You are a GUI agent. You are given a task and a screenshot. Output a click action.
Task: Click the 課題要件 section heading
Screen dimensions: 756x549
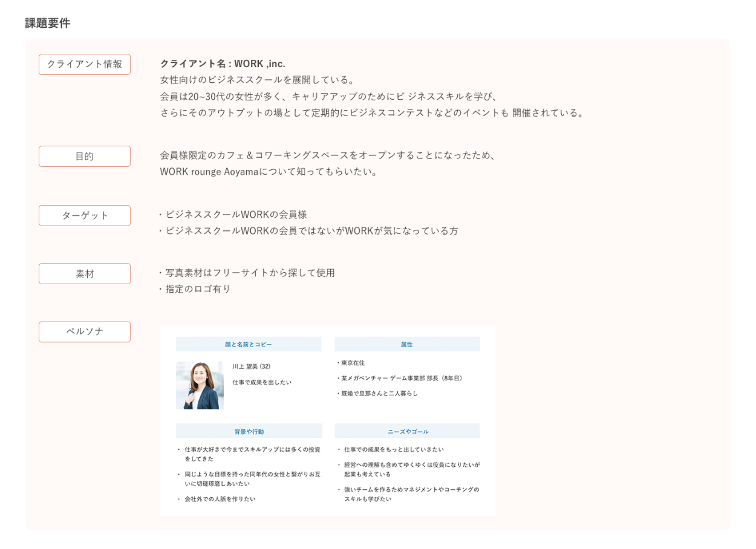tap(47, 23)
